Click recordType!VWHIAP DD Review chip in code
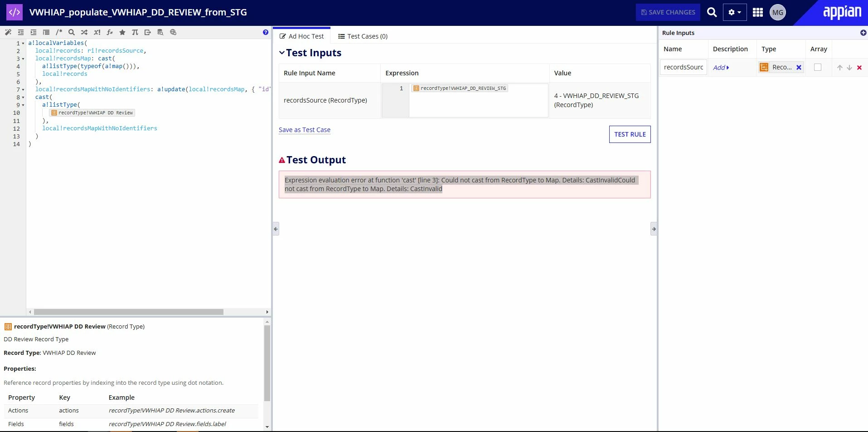Screen dimensions: 868x432 (x=92, y=113)
